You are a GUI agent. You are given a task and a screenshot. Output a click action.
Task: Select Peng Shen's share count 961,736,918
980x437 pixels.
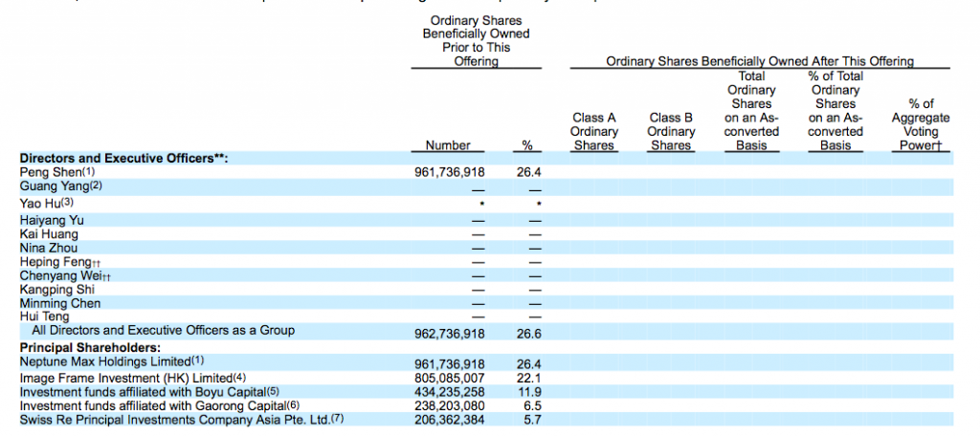coord(446,173)
